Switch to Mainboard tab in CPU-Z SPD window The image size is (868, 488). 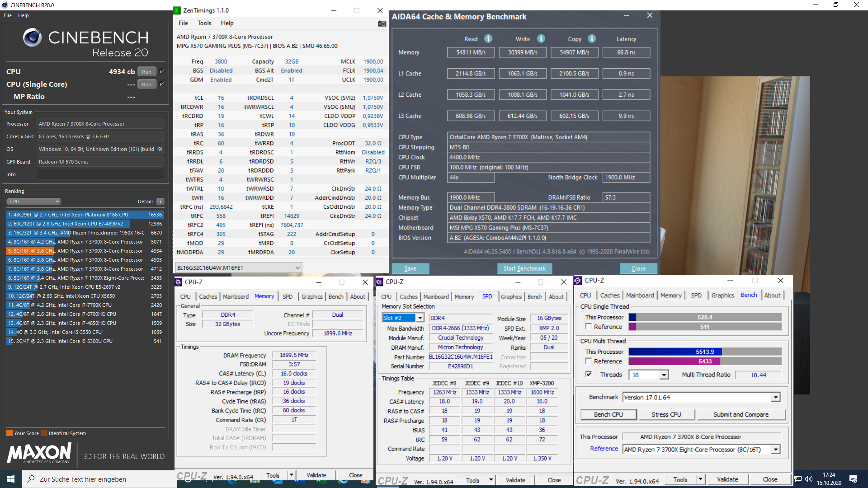click(436, 296)
